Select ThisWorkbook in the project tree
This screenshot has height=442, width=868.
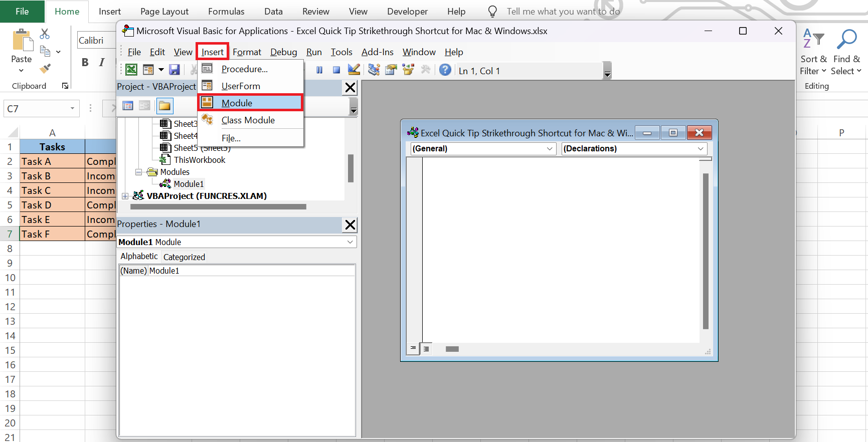pyautogui.click(x=200, y=160)
